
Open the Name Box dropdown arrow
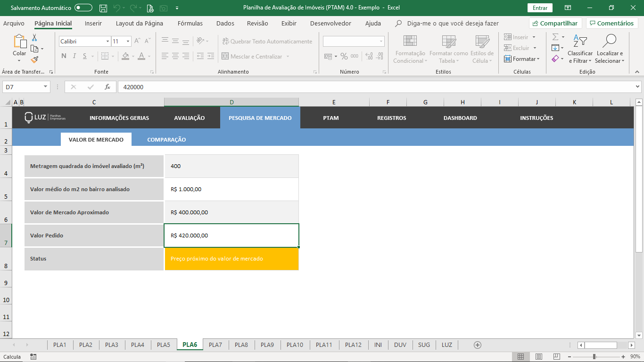click(46, 87)
